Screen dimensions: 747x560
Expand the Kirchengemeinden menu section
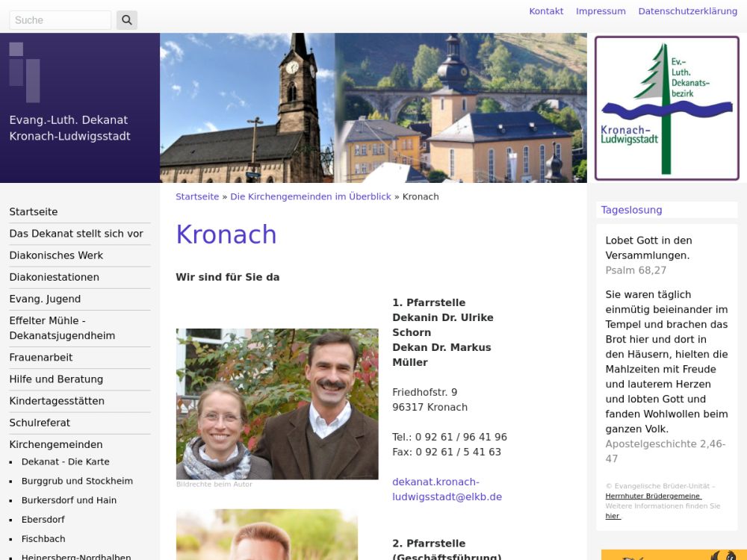[56, 444]
